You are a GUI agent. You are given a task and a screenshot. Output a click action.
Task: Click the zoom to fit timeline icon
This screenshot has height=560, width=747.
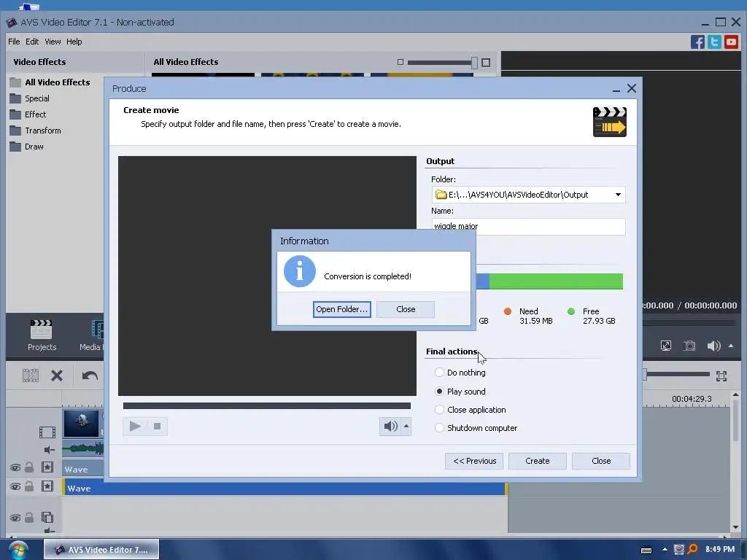click(721, 376)
